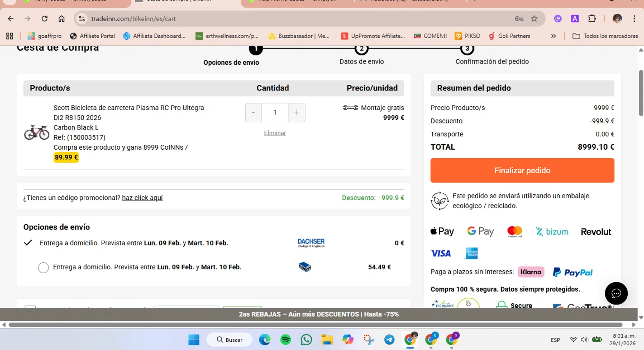The image size is (644, 350).
Task: Open the COMENII bookmark
Action: click(x=430, y=36)
